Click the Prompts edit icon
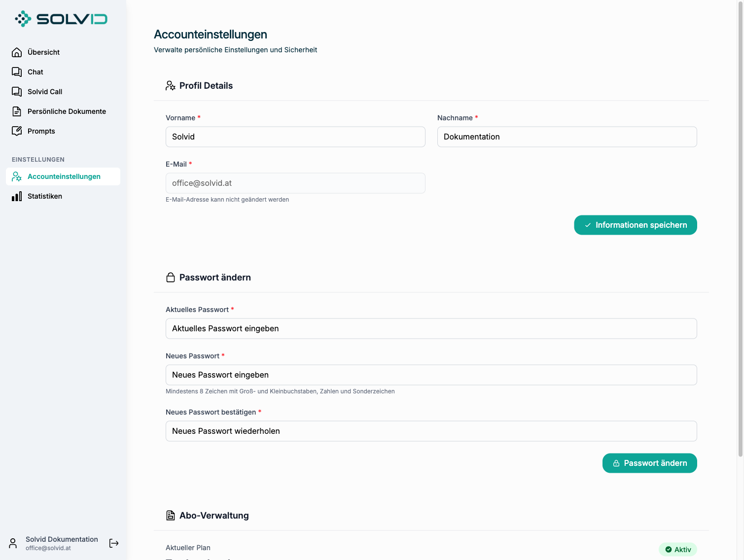The width and height of the screenshot is (744, 560). pos(17,131)
